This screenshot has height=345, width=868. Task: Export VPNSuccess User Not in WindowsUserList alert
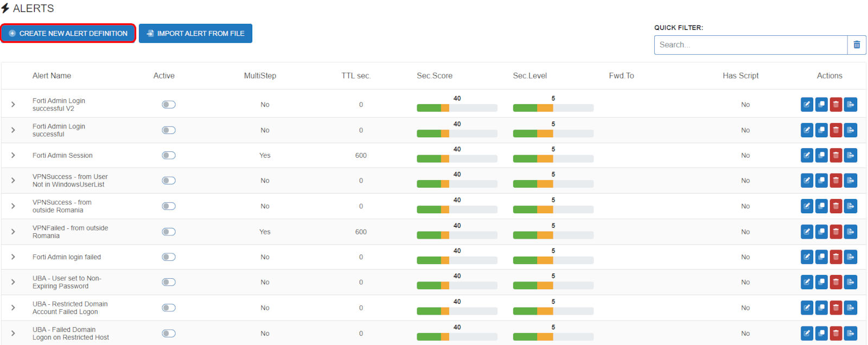click(851, 181)
